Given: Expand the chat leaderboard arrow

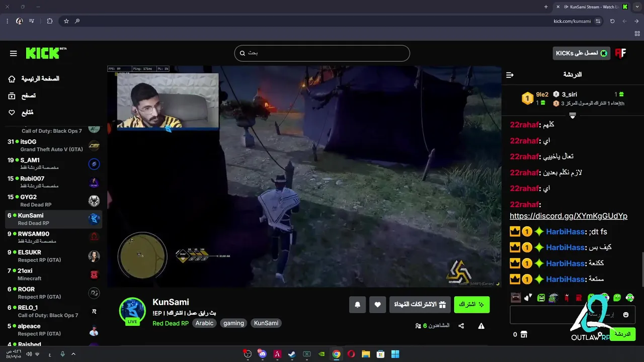Looking at the screenshot, I should coord(573,115).
